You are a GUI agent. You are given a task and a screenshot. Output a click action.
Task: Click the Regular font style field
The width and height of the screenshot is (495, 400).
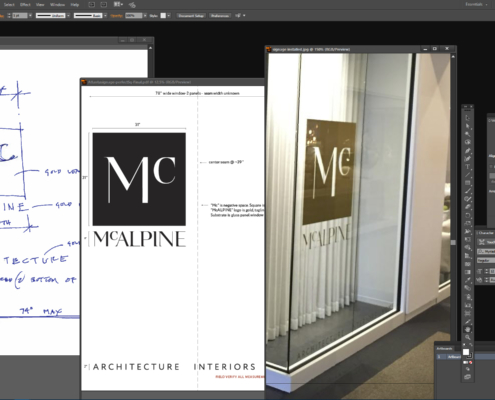point(486,260)
